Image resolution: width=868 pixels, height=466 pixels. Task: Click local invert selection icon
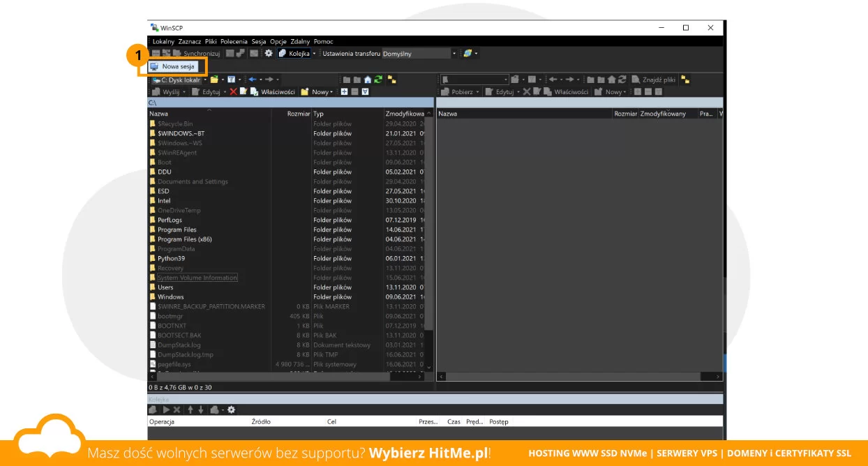(365, 91)
